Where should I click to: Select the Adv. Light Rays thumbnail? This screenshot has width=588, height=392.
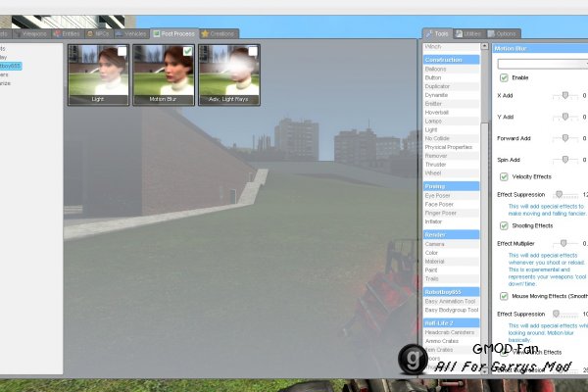pyautogui.click(x=228, y=74)
